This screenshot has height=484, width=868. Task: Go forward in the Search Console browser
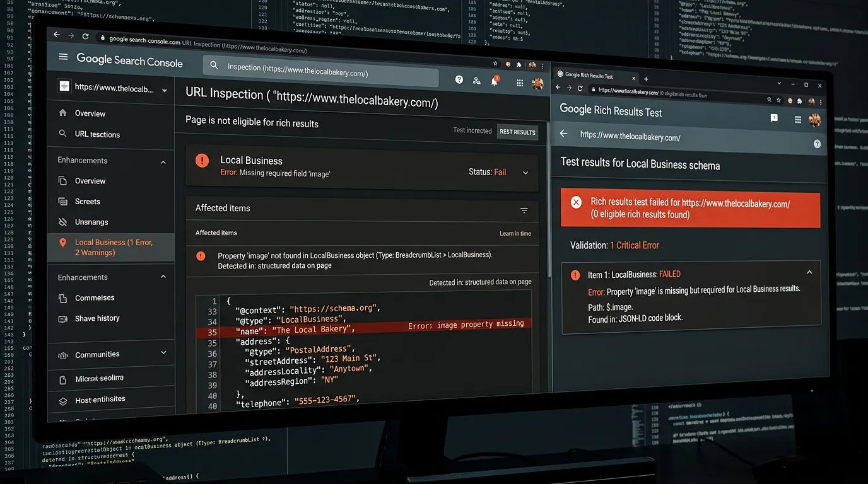tap(71, 36)
